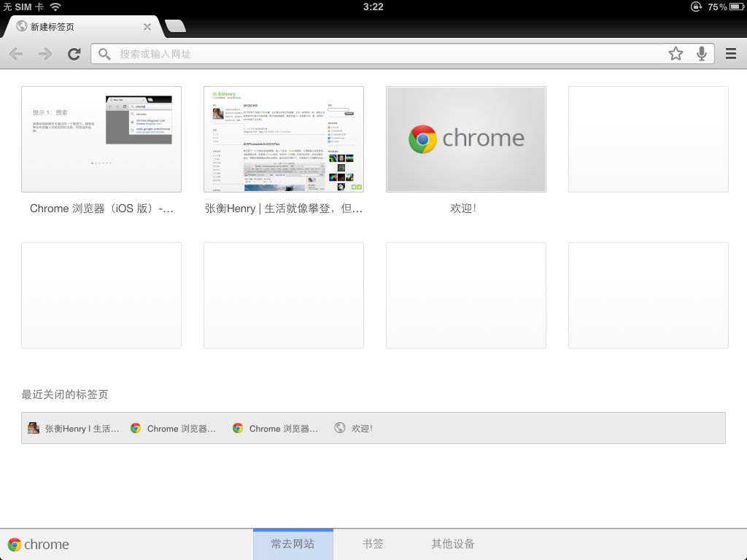Start a voice search with the microphone icon

[702, 53]
